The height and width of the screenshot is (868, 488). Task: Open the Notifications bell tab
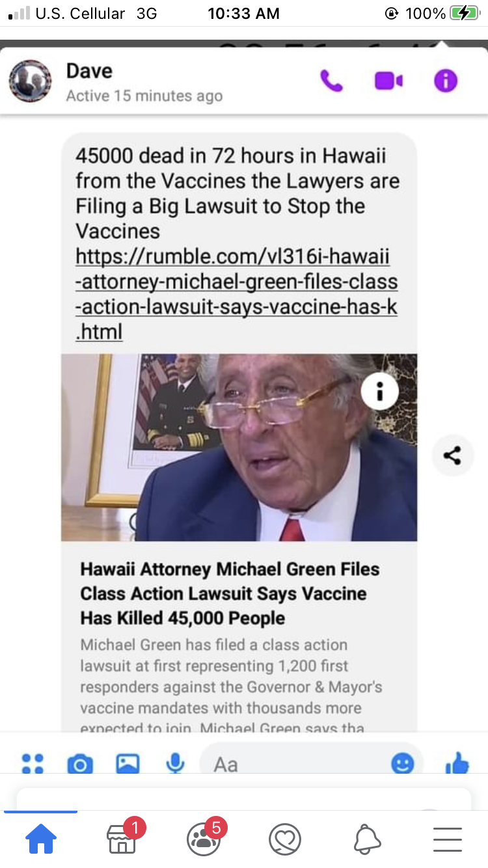click(367, 840)
